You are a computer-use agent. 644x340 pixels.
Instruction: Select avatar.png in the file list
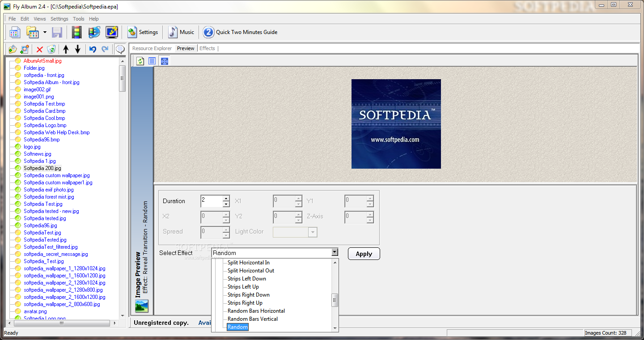click(35, 311)
